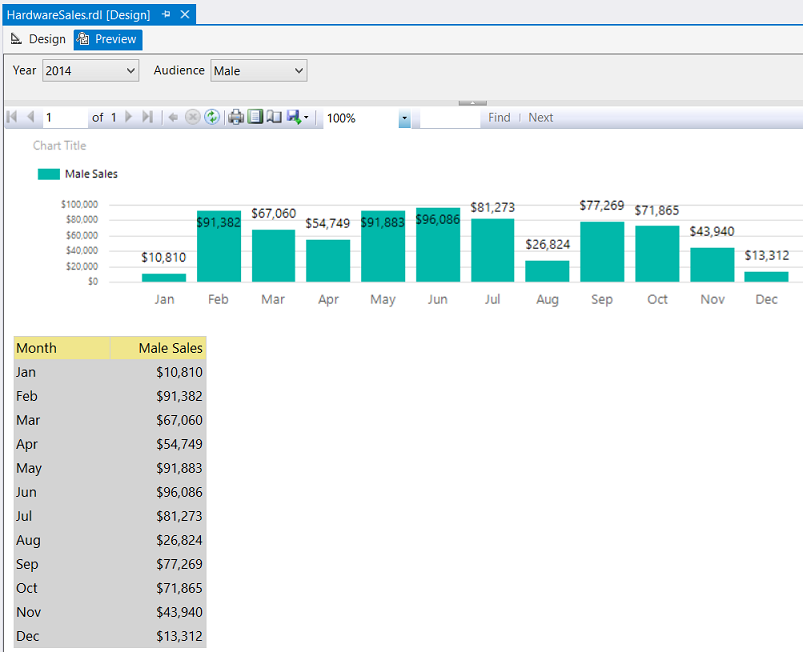The image size is (803, 652).
Task: Switch to the Design tab
Action: (38, 39)
